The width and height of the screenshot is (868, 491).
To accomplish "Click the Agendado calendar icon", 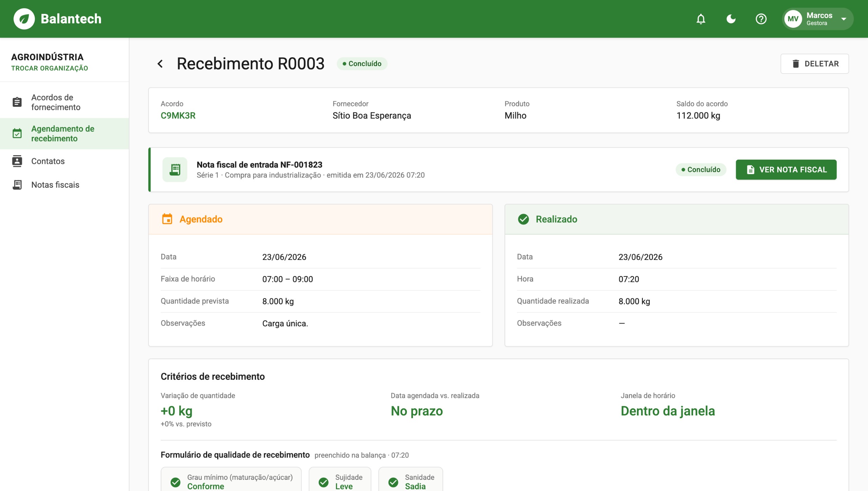I will coord(167,219).
